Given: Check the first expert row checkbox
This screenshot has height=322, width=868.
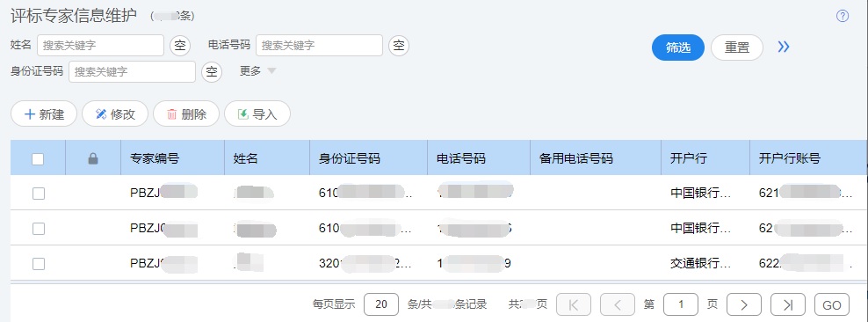Looking at the screenshot, I should [x=38, y=194].
